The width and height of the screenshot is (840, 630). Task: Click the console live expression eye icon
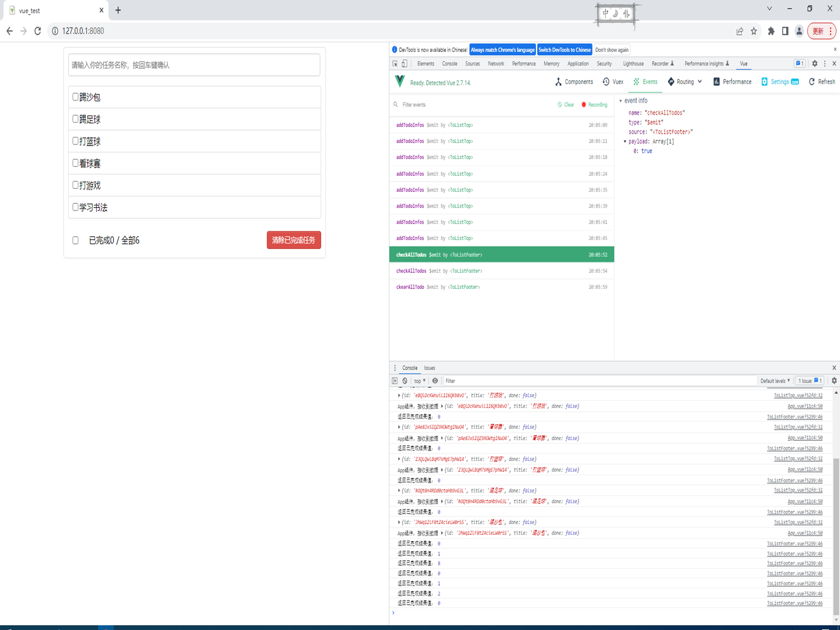click(435, 381)
